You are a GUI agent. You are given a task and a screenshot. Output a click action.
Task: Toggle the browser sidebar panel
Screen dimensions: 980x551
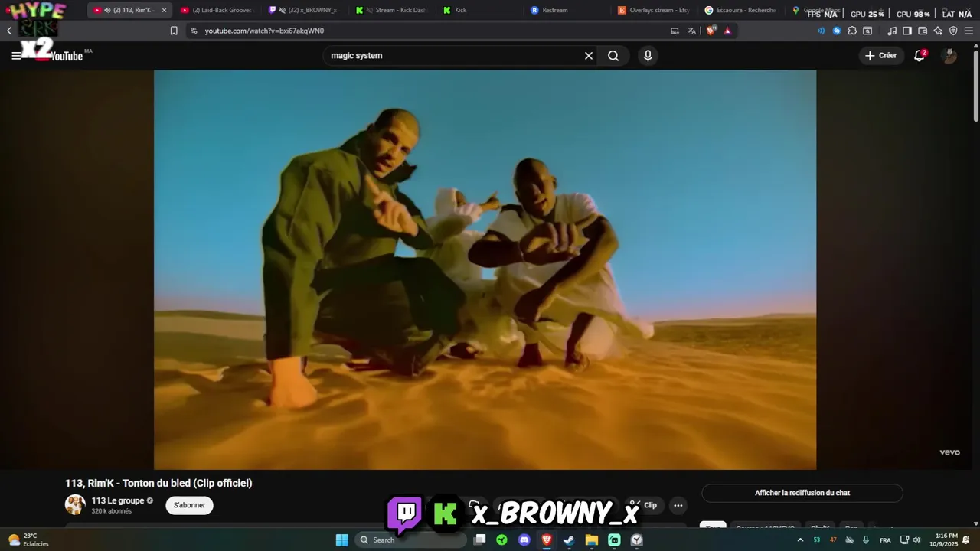click(907, 31)
